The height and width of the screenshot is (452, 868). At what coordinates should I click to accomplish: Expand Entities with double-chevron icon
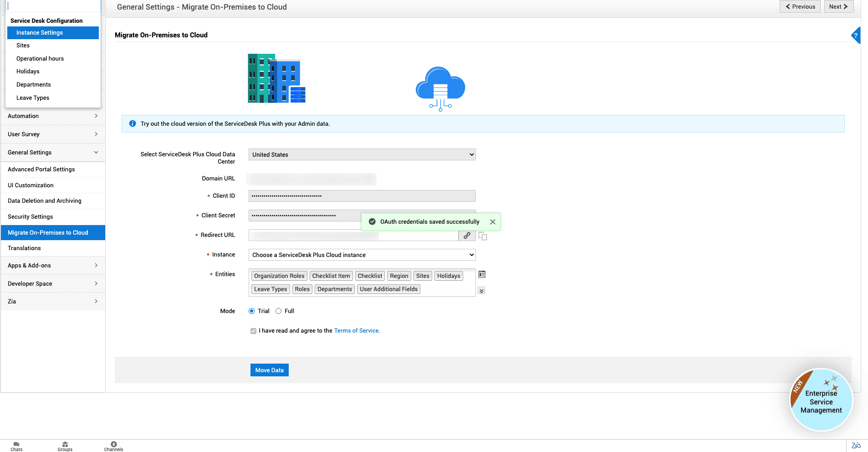(481, 290)
